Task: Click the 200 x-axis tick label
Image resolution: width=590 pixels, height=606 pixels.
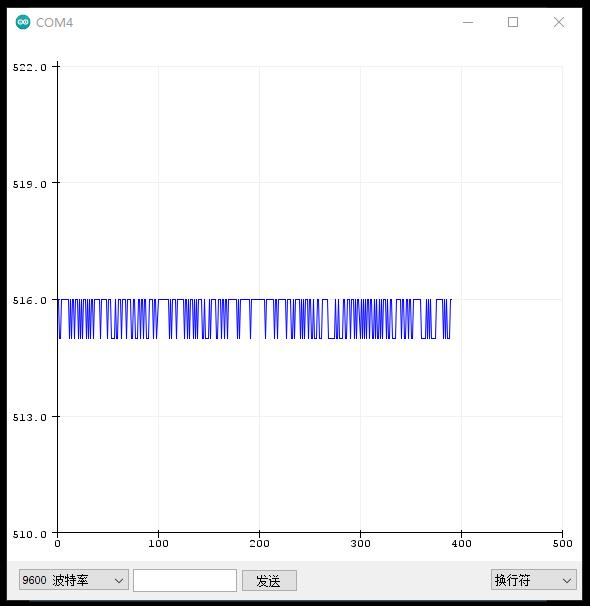Action: (x=259, y=544)
